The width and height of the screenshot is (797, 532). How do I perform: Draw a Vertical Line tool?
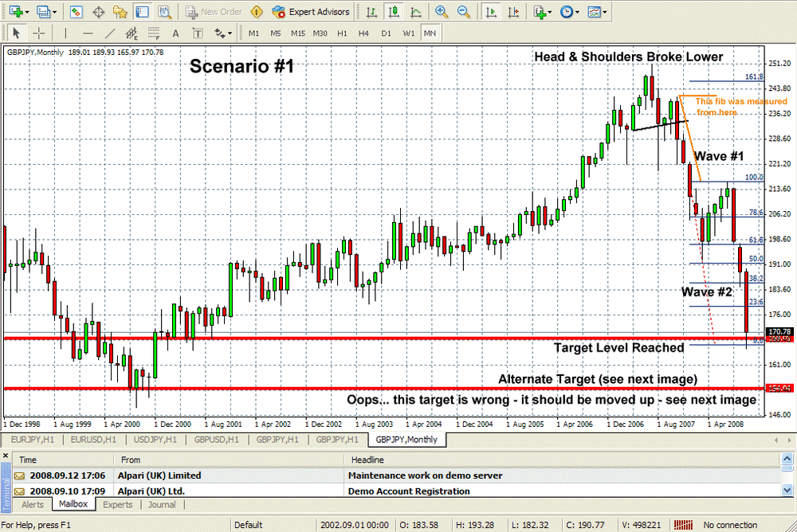pyautogui.click(x=65, y=33)
